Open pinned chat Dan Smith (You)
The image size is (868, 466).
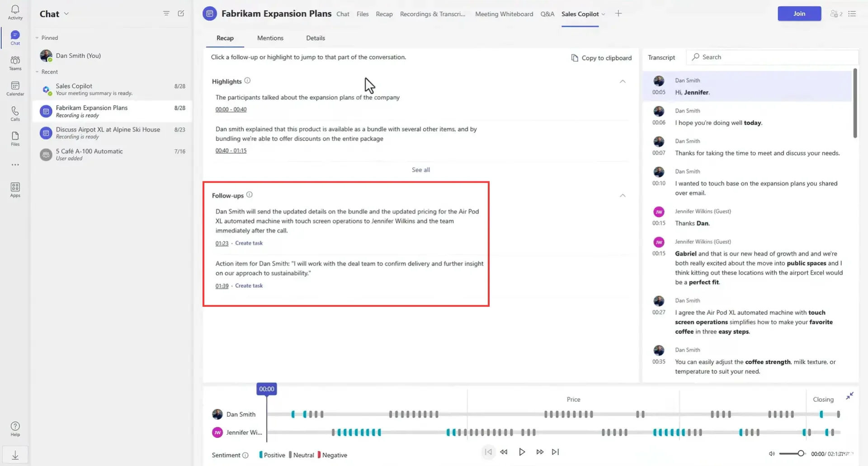tap(112, 56)
